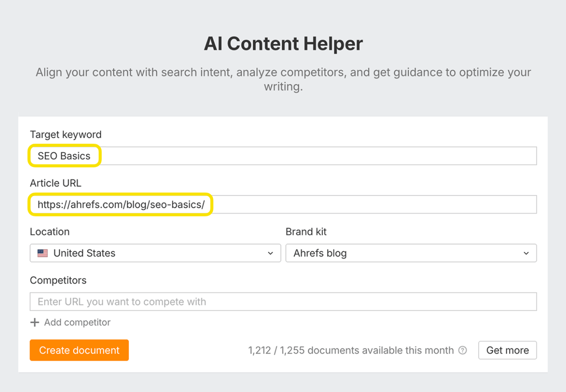Click inside the Target keyword field

tap(283, 155)
